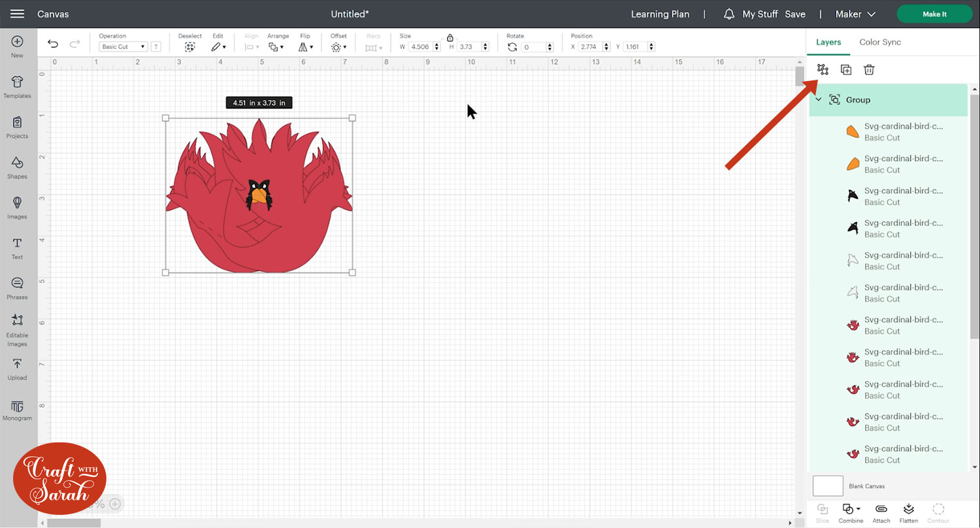The height and width of the screenshot is (528, 980).
Task: Click the height H size field
Action: [x=470, y=47]
